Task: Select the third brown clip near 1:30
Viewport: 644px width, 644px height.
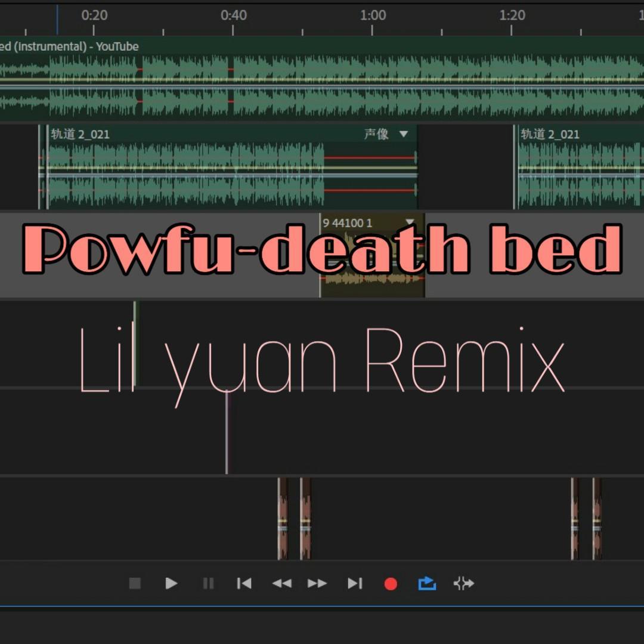Action: (575, 518)
